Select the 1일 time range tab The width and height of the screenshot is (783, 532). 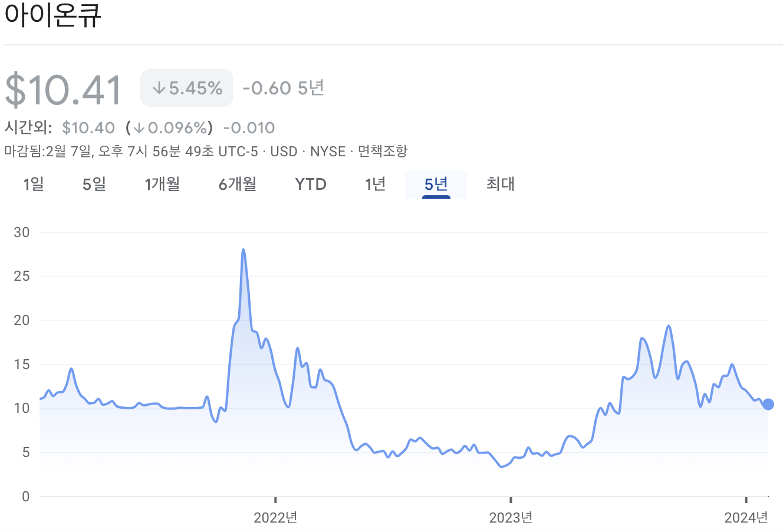point(34,184)
